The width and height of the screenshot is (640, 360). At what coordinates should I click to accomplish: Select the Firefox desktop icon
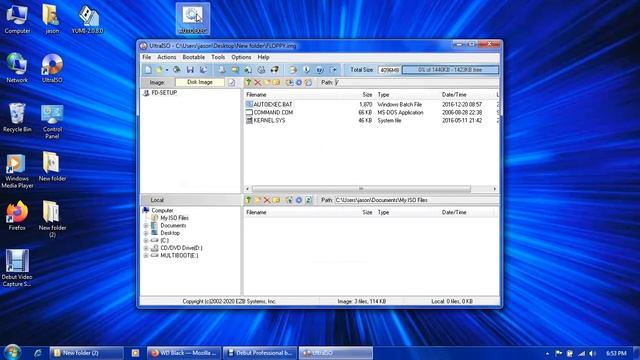[x=17, y=216]
